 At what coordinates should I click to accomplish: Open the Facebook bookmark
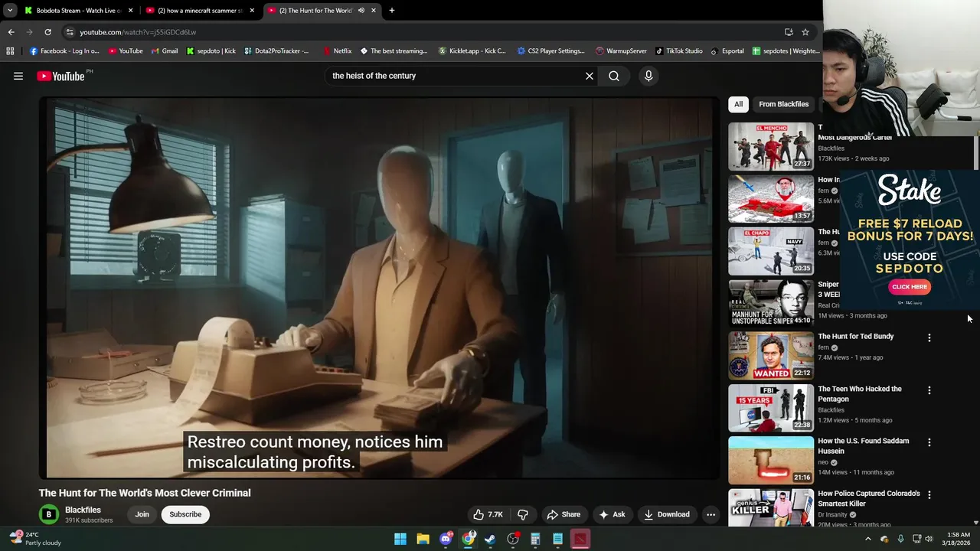[64, 51]
